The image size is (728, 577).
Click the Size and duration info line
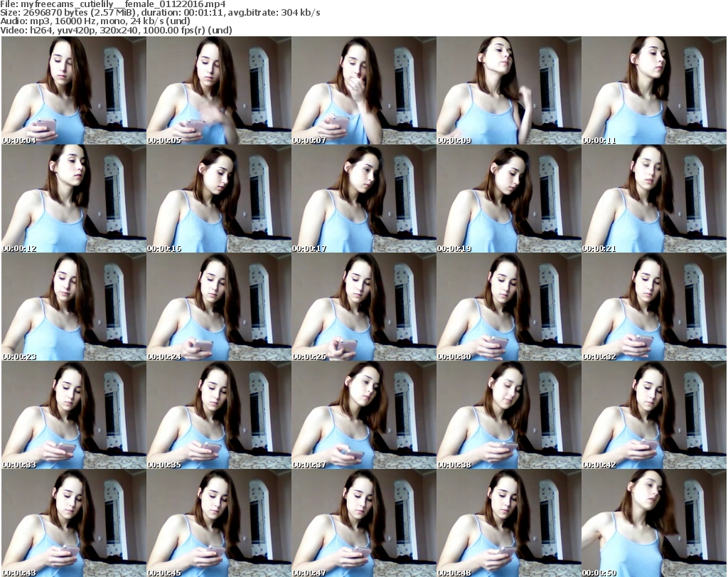coord(160,13)
